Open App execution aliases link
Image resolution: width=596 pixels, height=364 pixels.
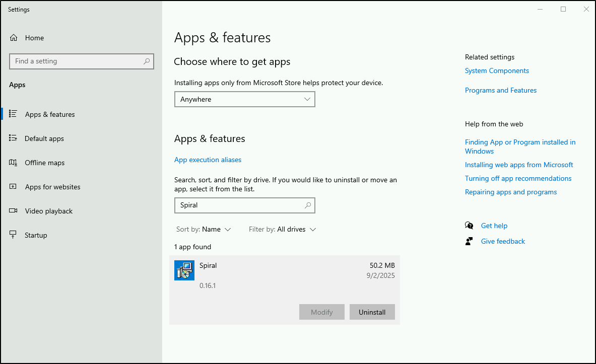point(208,160)
